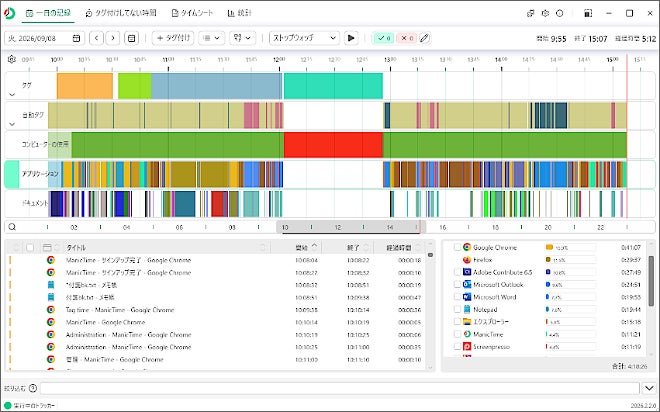
Task: Collapse the tag timeline chevron
Action: pos(12,94)
